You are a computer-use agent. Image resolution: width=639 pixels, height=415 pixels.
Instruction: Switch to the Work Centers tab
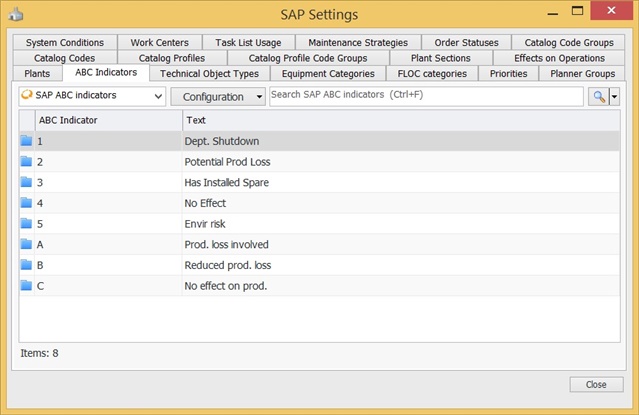[160, 42]
